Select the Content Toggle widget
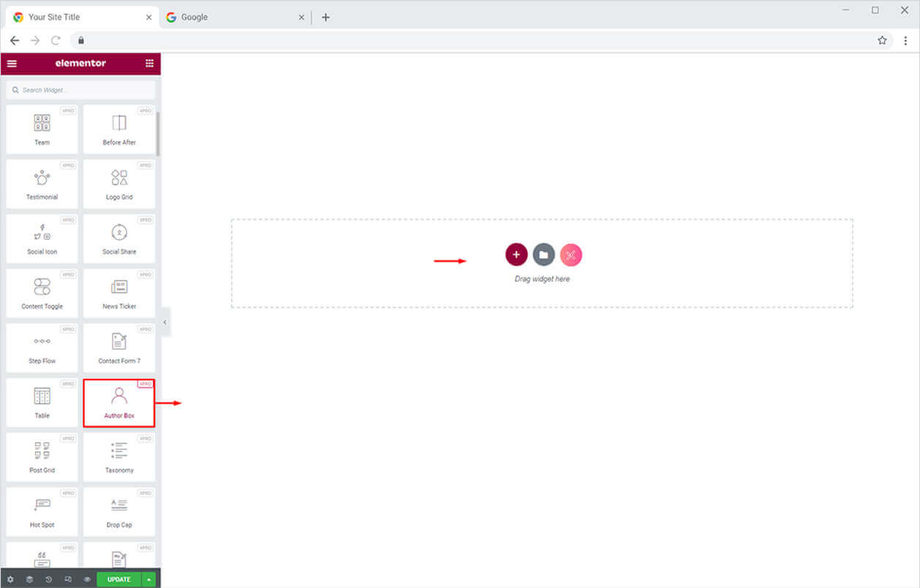920x588 pixels. pyautogui.click(x=42, y=293)
